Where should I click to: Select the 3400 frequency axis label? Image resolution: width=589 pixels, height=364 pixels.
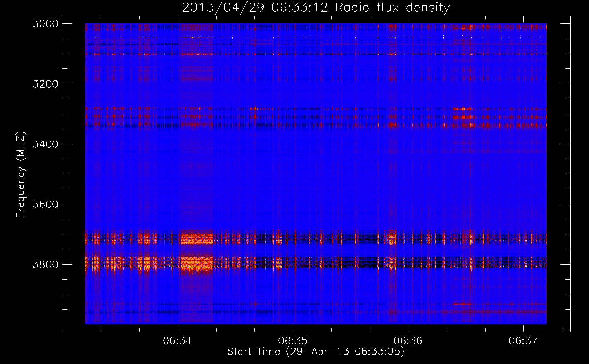[46, 144]
